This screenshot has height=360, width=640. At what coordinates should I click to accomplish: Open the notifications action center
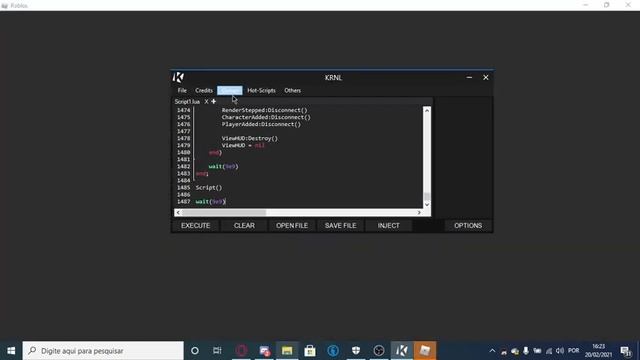pos(626,351)
